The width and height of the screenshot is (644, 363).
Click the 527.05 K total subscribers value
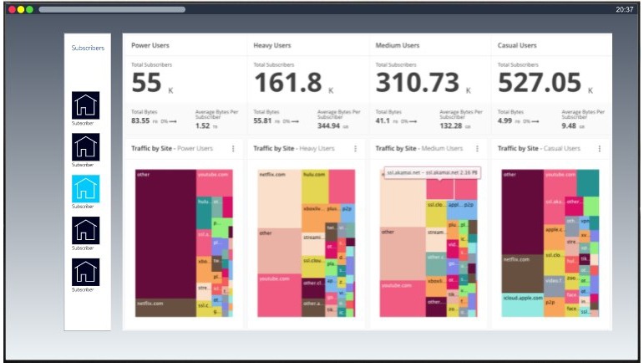point(545,84)
